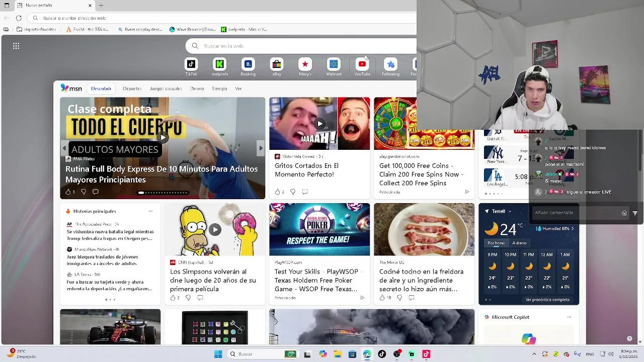The image size is (644, 362).
Task: Like the Los Simpsons article card
Action: [173, 298]
